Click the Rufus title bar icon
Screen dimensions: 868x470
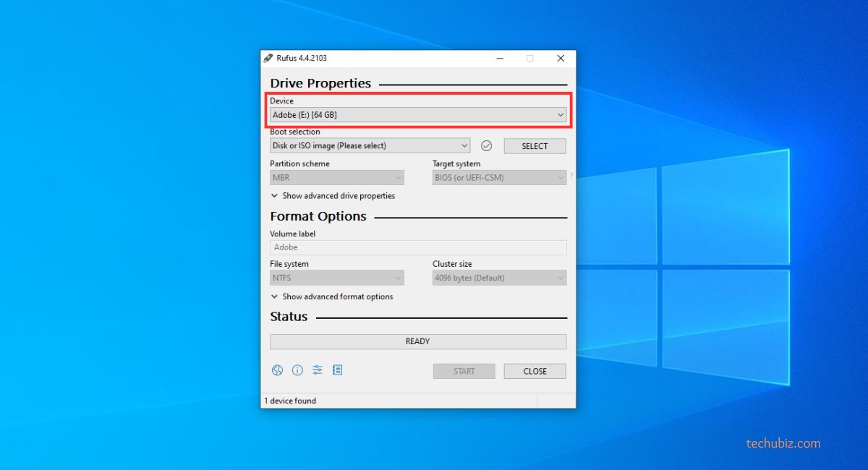(x=268, y=58)
